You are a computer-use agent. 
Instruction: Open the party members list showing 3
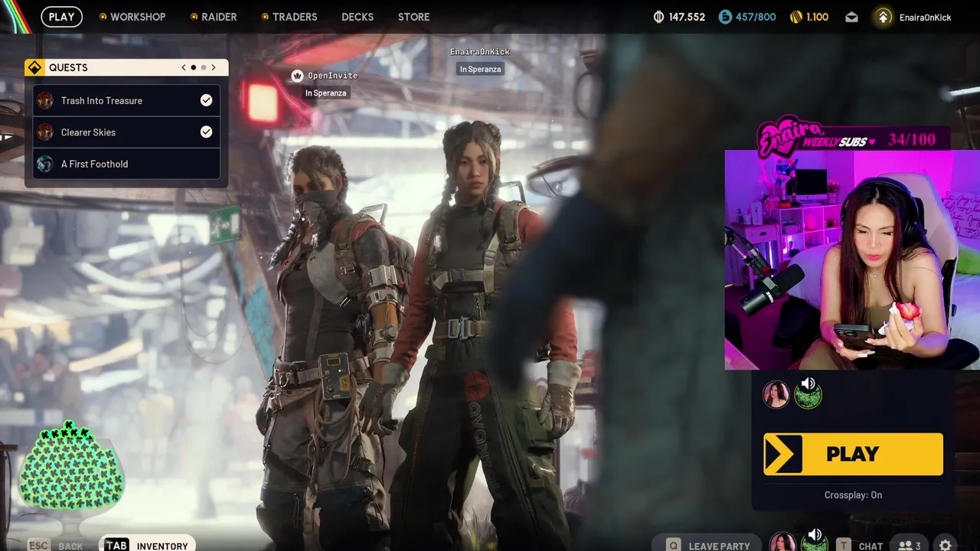[x=910, y=546]
